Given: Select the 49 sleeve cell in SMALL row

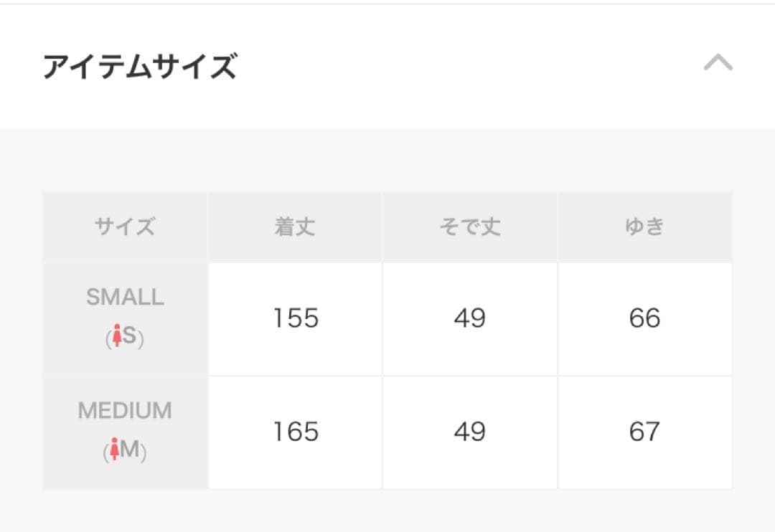Looking at the screenshot, I should click(469, 318).
